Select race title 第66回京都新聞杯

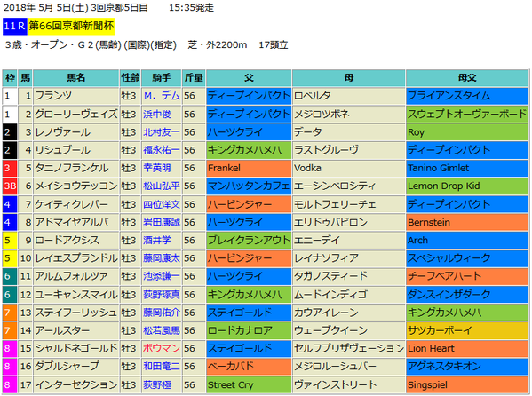coord(71,26)
